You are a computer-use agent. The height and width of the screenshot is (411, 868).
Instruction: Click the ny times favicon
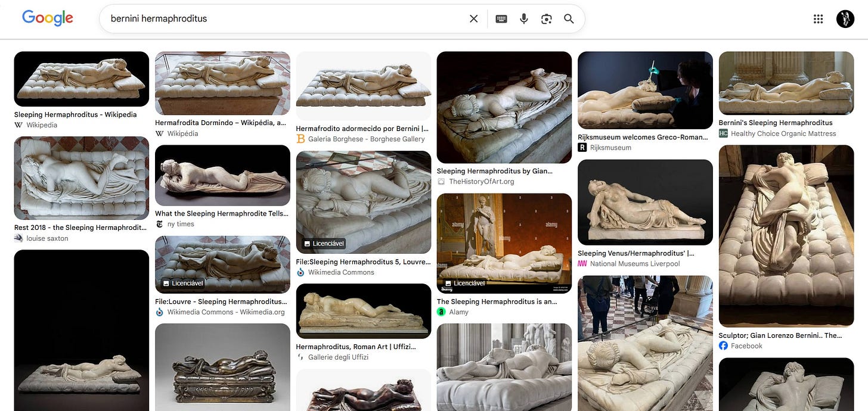(159, 224)
